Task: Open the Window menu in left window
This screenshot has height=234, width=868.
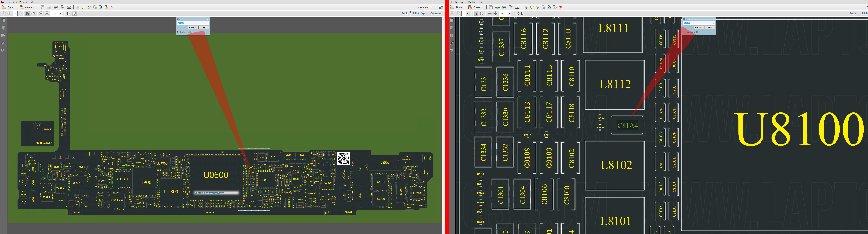Action: (x=23, y=2)
